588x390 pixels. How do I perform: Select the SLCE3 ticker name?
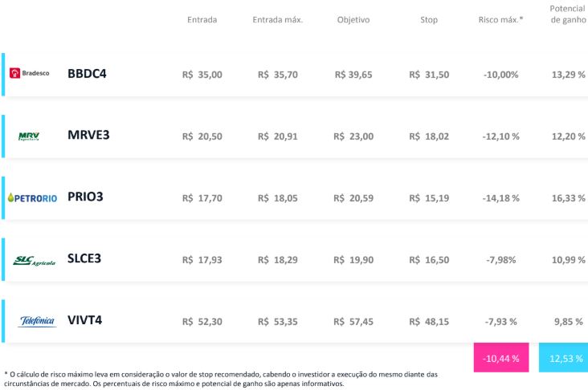(x=84, y=258)
